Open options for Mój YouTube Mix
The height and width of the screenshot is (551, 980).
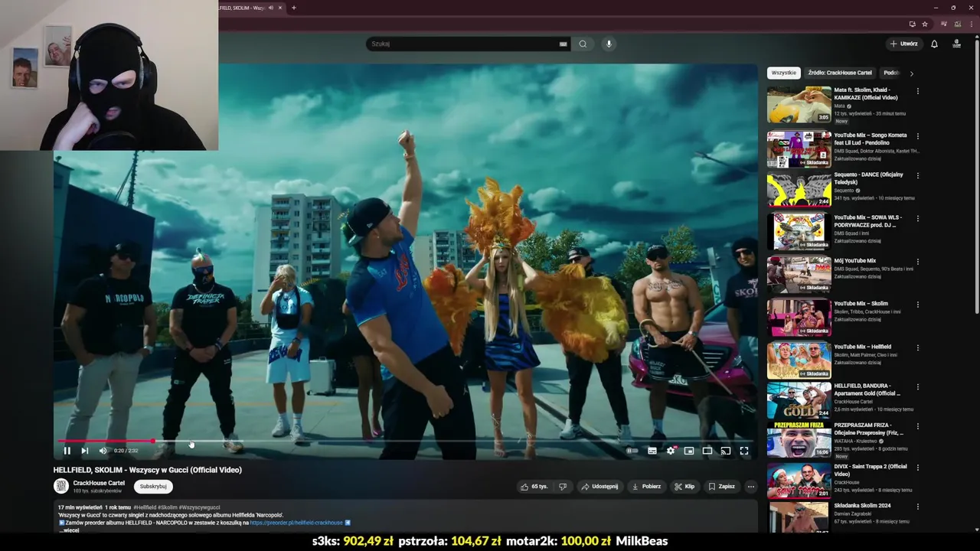pyautogui.click(x=918, y=262)
